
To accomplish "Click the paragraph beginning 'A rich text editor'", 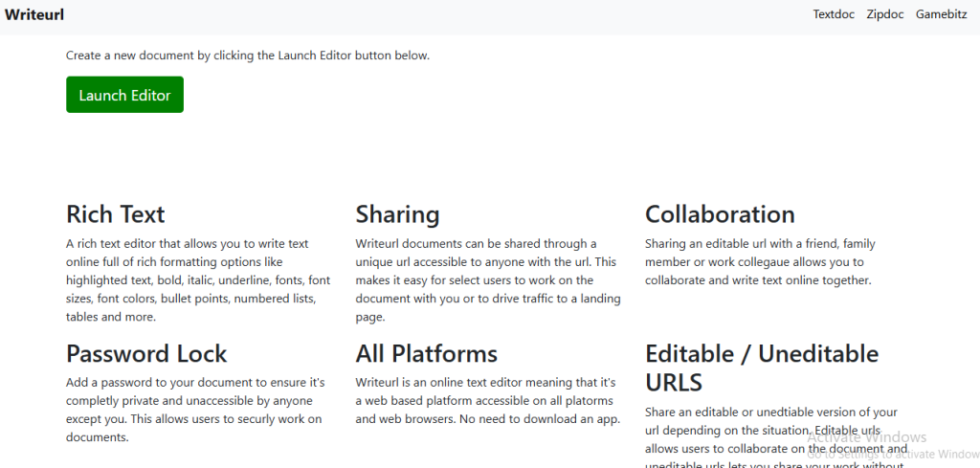I will (x=198, y=279).
